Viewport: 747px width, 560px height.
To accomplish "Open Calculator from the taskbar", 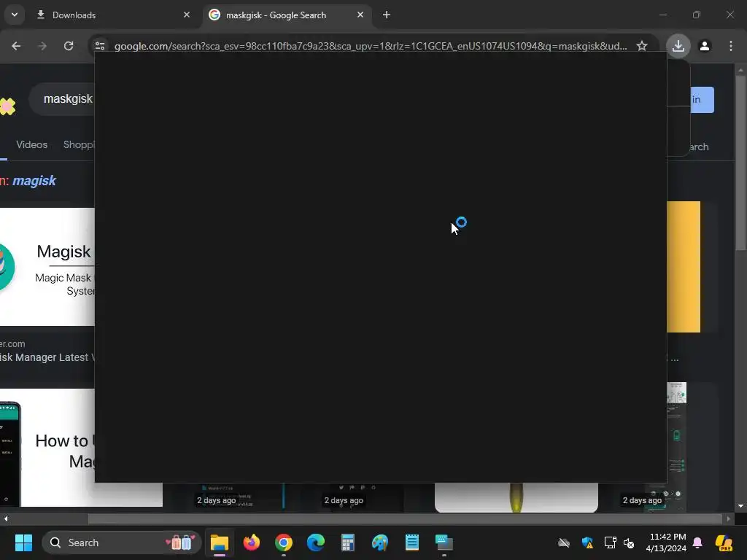I will pos(348,542).
